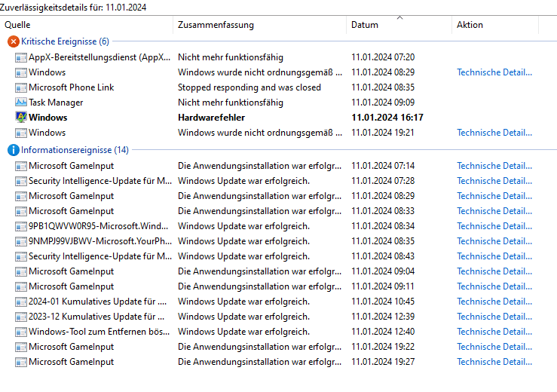Click the Aktion column header
557x392 pixels.
point(495,25)
